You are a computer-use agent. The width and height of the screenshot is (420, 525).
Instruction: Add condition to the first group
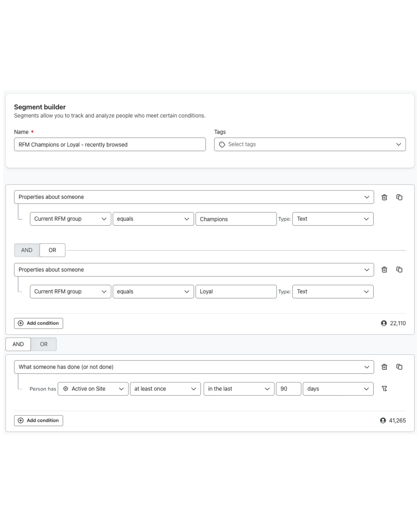pyautogui.click(x=39, y=323)
